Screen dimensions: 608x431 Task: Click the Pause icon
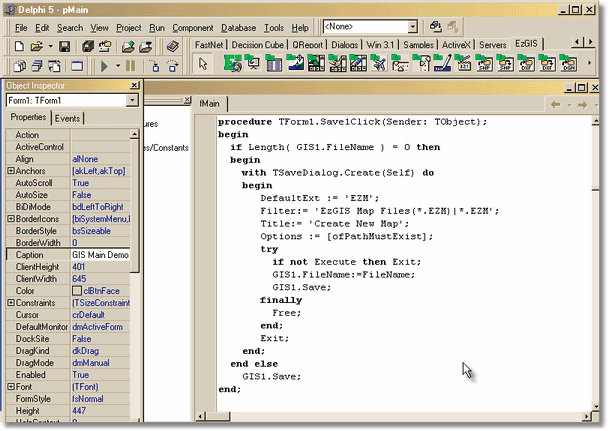click(131, 66)
